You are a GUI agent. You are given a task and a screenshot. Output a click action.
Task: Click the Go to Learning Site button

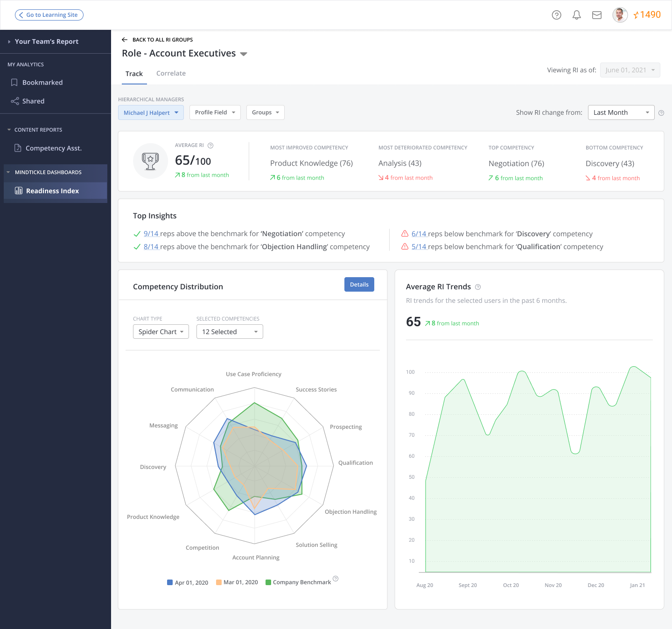point(49,15)
